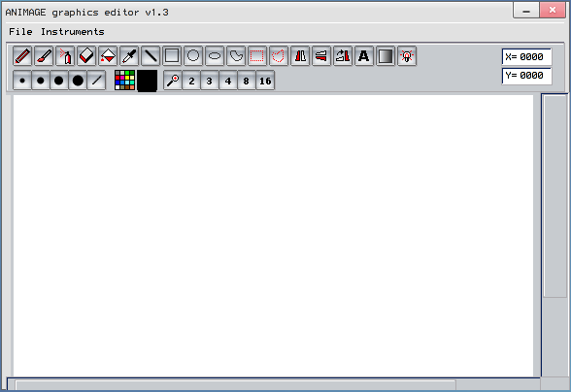
Task: Select the Paint bucket fill tool
Action: pos(108,56)
